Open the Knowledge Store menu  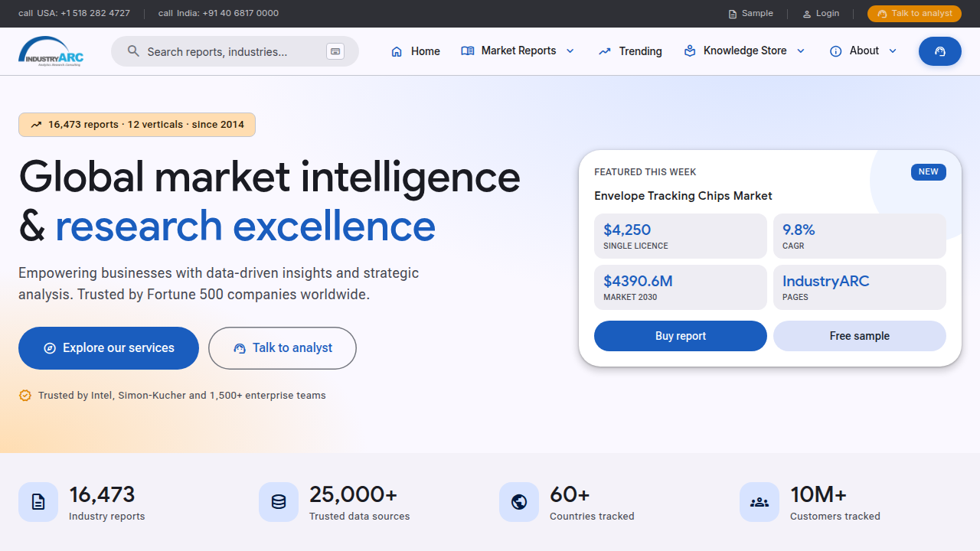pyautogui.click(x=744, y=51)
